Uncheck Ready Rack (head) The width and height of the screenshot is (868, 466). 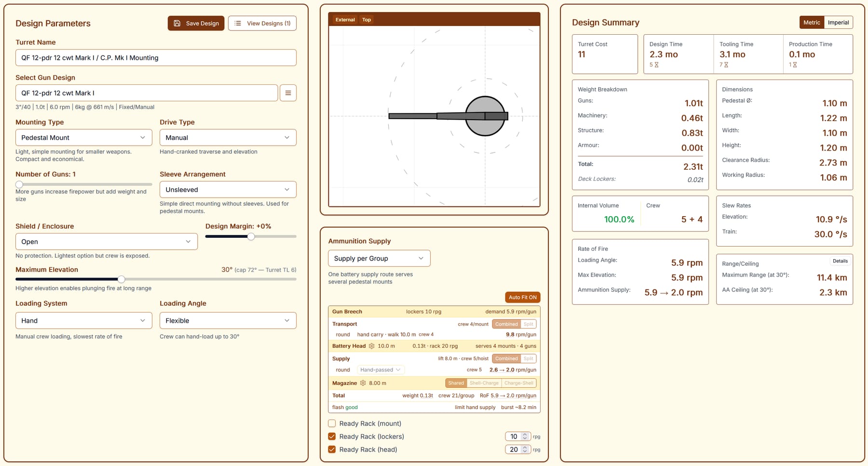(332, 450)
